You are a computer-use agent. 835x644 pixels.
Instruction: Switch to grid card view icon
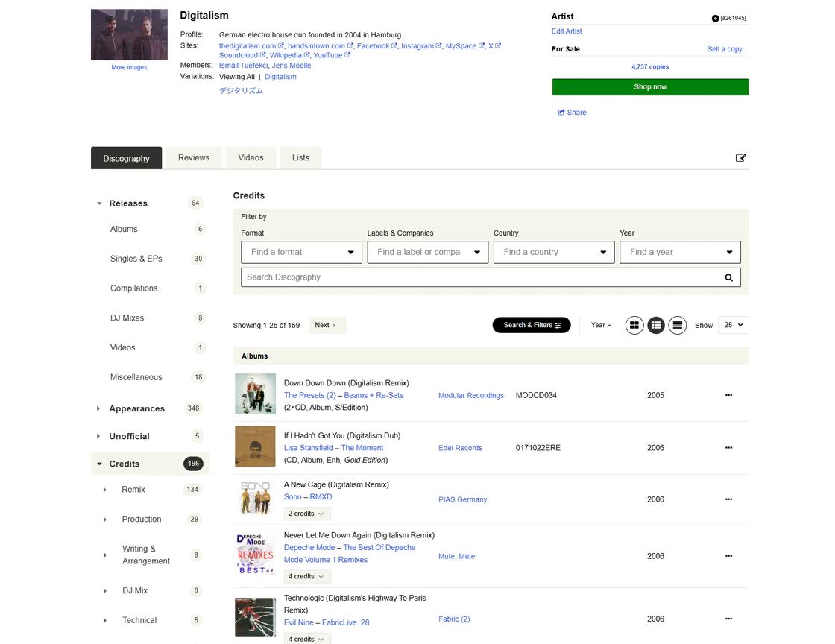[634, 325]
